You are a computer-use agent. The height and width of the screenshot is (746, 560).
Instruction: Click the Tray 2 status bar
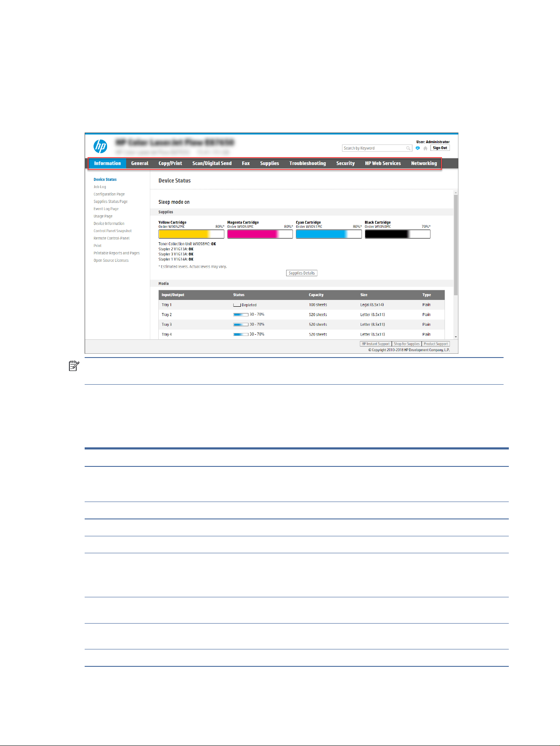[241, 315]
